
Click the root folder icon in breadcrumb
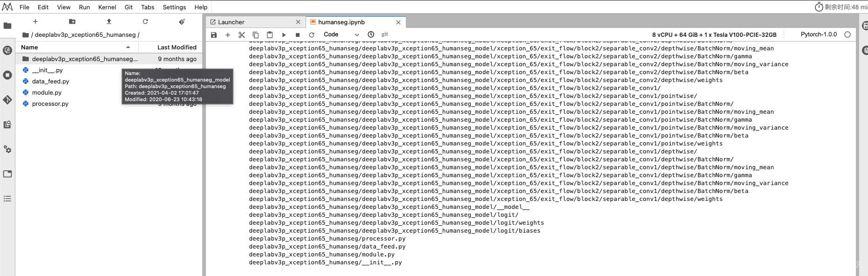click(x=26, y=35)
